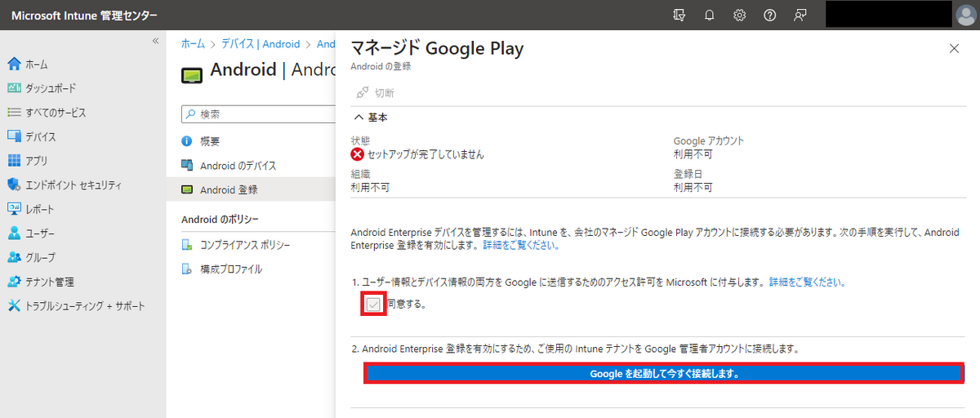Open the settings gear icon

coord(740,16)
